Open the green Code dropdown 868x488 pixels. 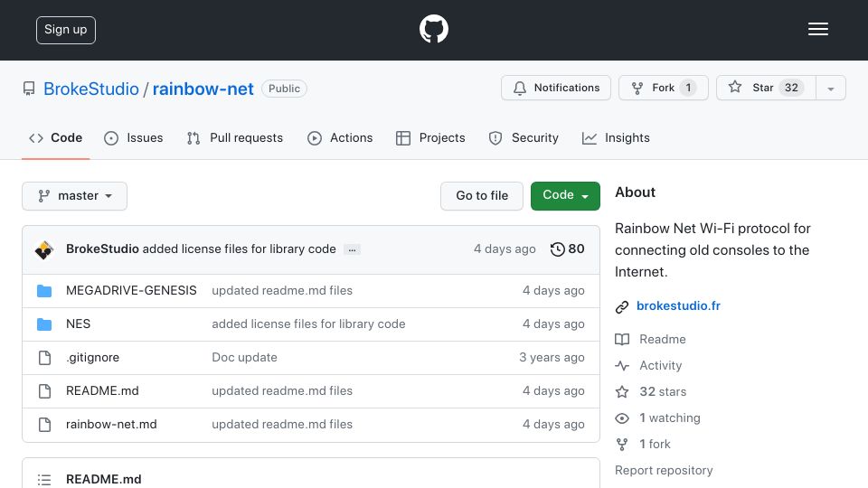pos(565,196)
